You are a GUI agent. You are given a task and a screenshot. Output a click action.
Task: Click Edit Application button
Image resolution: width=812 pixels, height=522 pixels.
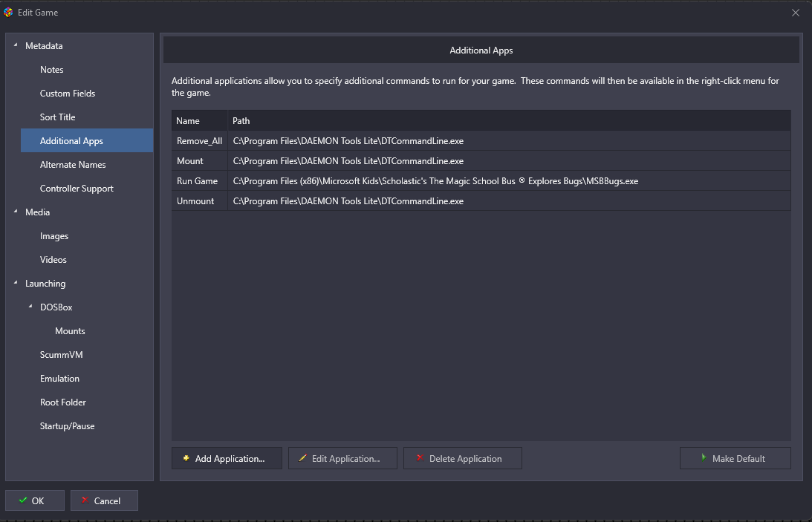[342, 458]
